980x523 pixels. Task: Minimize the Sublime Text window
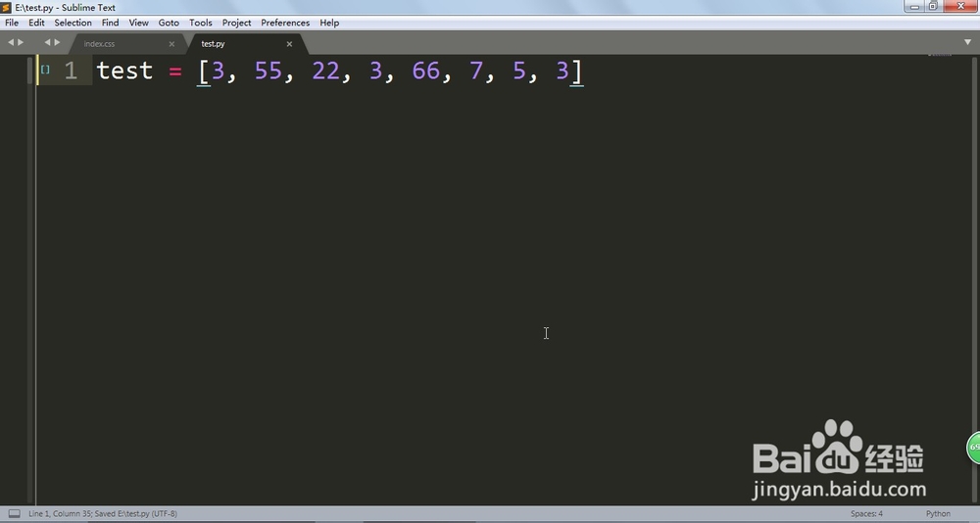pos(913,6)
